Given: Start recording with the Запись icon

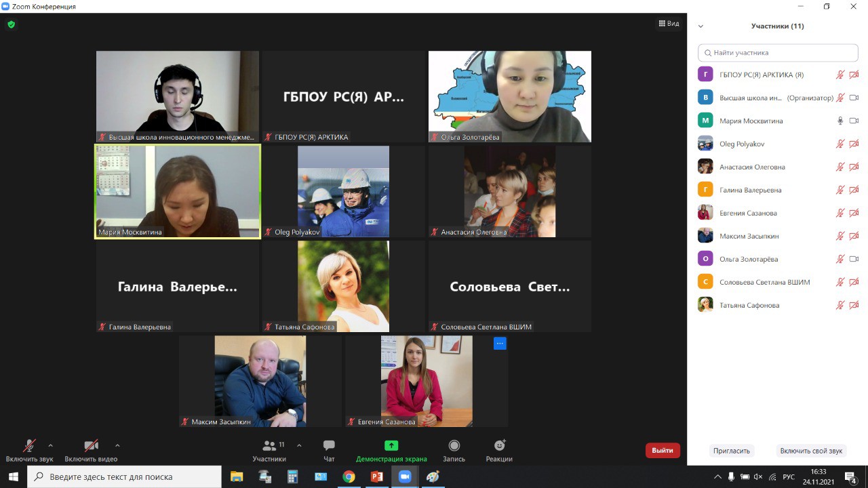Looking at the screenshot, I should tap(454, 445).
